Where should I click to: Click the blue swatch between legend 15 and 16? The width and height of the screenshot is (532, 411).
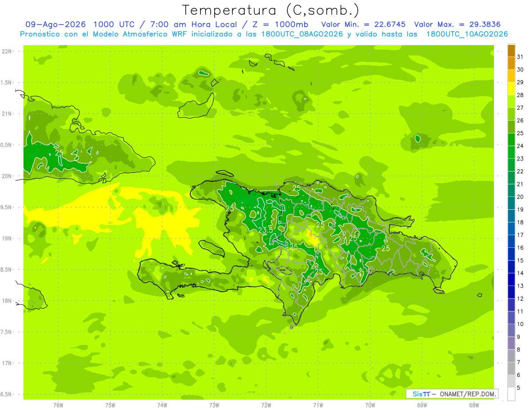[x=511, y=254]
